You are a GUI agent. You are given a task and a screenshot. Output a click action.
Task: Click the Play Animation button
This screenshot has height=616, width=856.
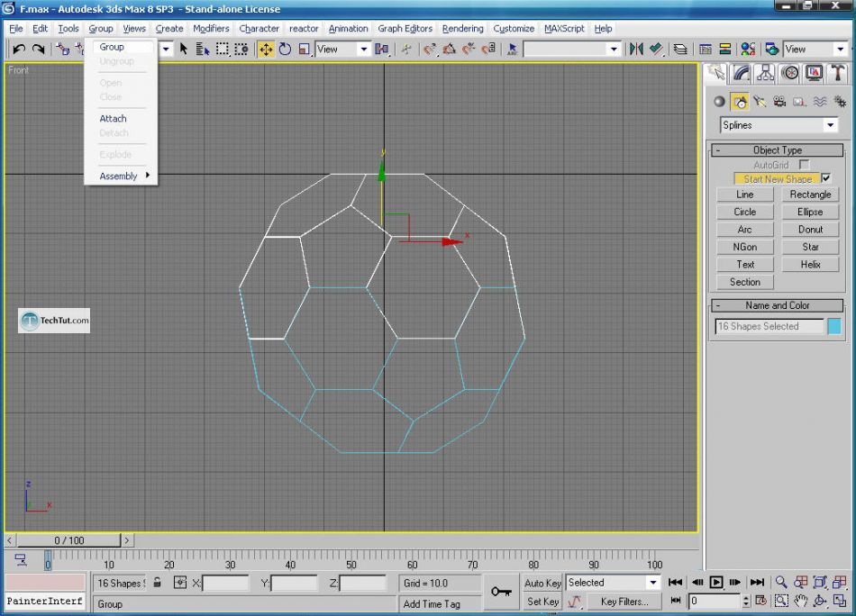click(x=716, y=583)
